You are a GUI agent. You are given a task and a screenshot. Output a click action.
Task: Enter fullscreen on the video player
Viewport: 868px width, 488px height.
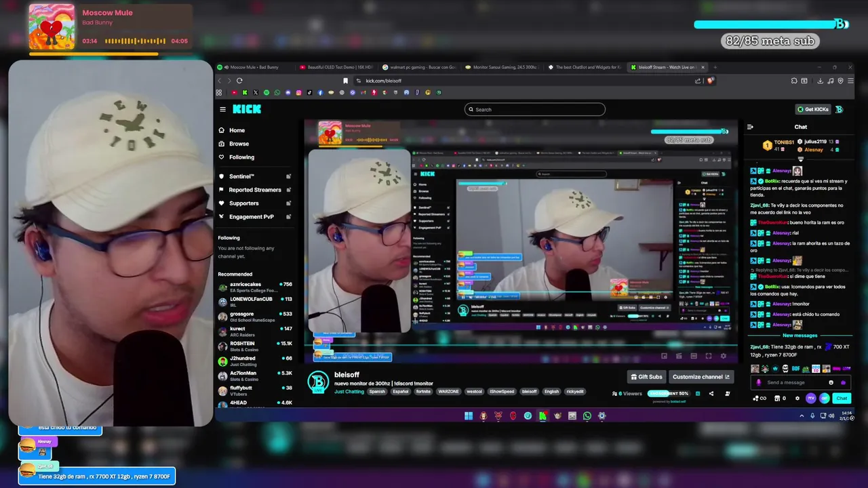pyautogui.click(x=709, y=356)
